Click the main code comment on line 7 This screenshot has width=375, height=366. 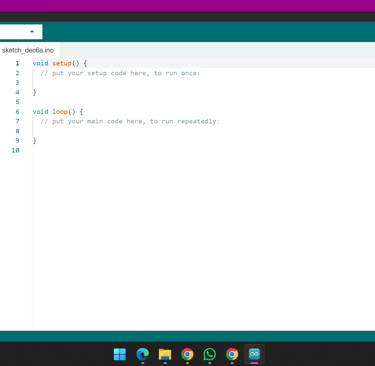coord(130,121)
